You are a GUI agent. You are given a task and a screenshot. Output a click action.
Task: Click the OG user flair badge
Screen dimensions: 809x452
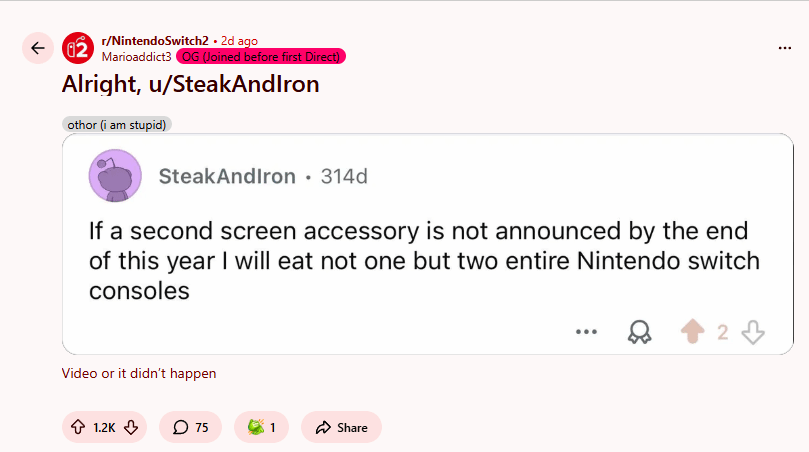pyautogui.click(x=261, y=56)
